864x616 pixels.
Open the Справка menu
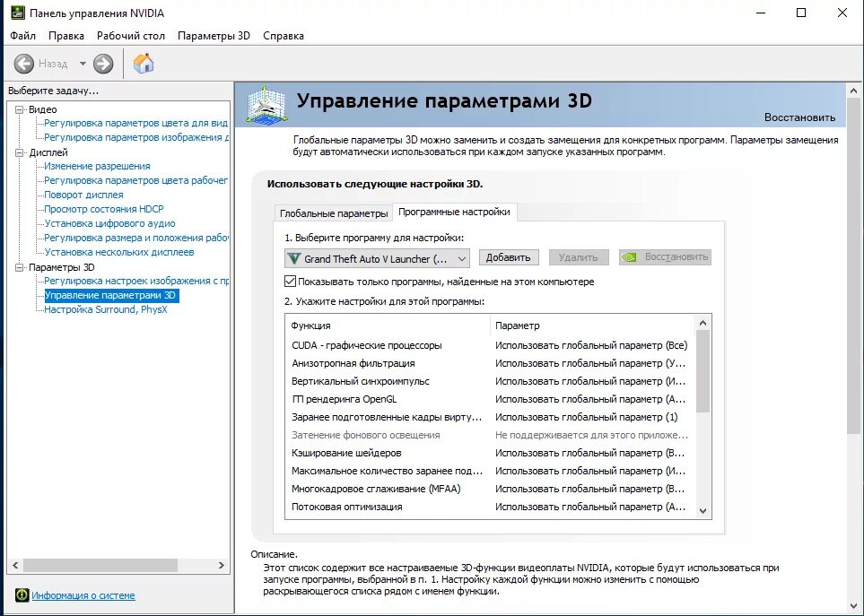[x=284, y=36]
